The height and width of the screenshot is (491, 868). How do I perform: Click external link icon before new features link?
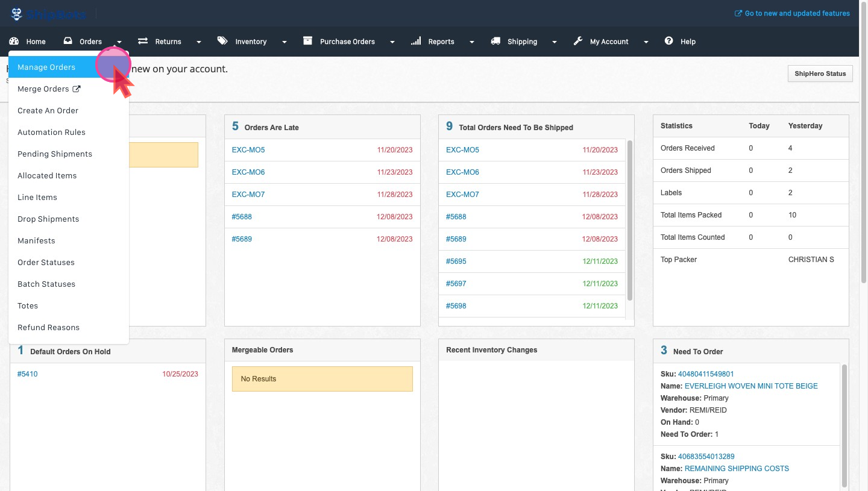[738, 13]
